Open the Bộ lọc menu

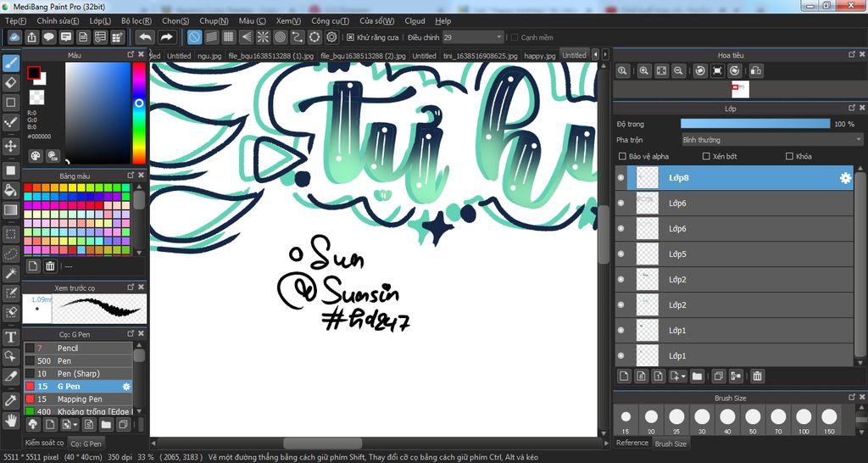[x=136, y=20]
